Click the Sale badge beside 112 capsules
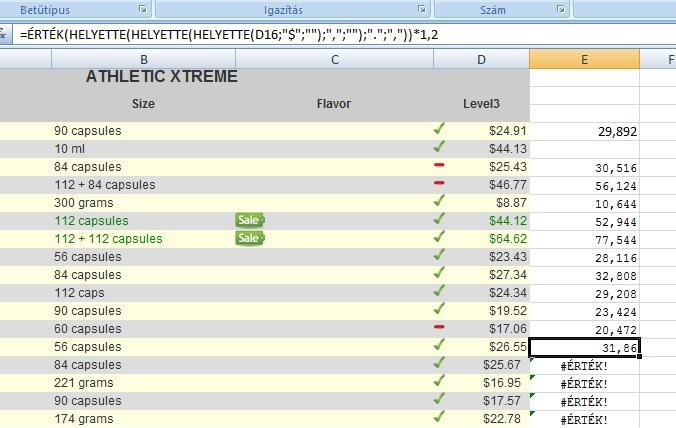This screenshot has width=676, height=428. tap(250, 220)
